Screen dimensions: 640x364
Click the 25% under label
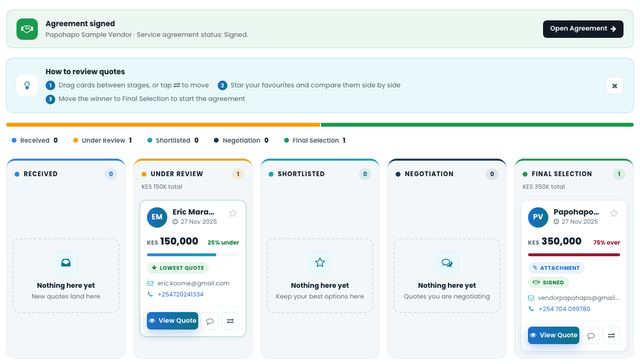click(223, 242)
